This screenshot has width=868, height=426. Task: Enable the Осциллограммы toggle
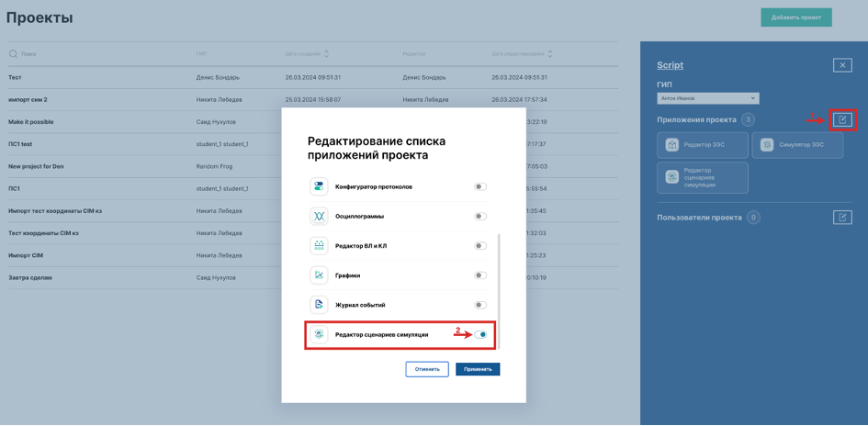479,217
